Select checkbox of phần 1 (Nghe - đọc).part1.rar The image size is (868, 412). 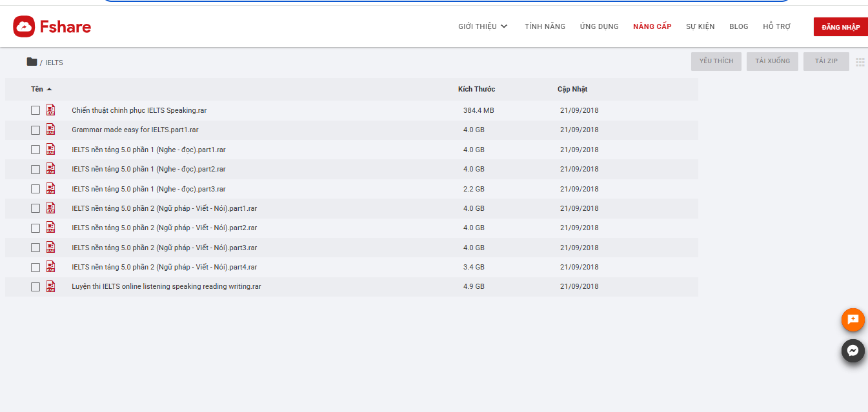[35, 150]
